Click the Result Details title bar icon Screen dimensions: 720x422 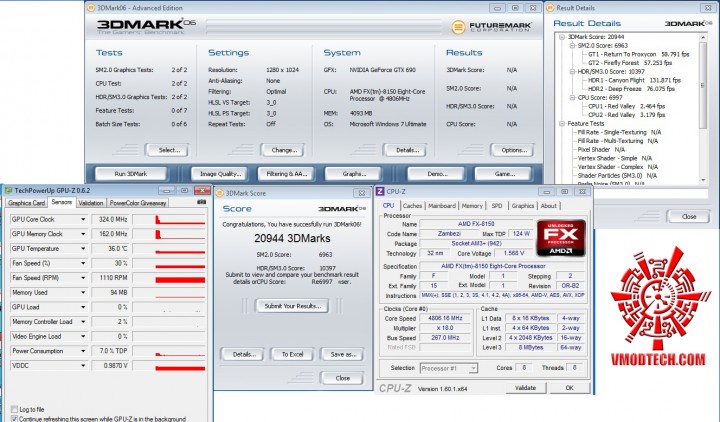click(550, 8)
